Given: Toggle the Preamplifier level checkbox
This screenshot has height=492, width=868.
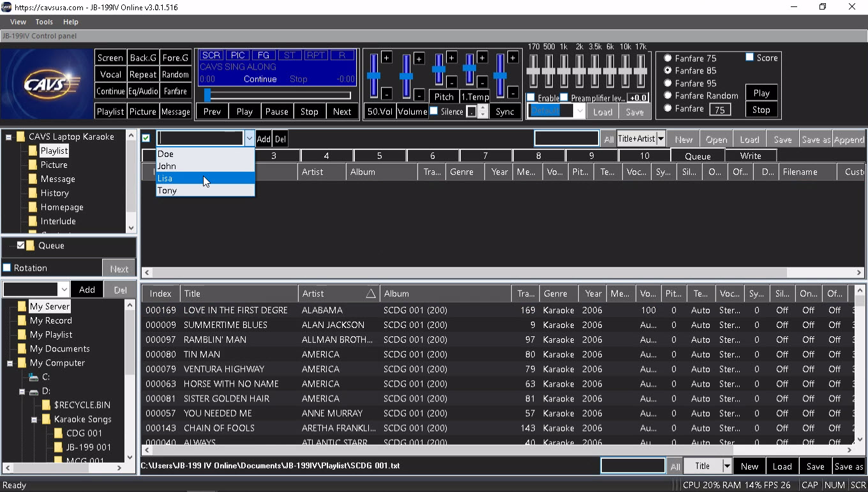Looking at the screenshot, I should click(564, 98).
